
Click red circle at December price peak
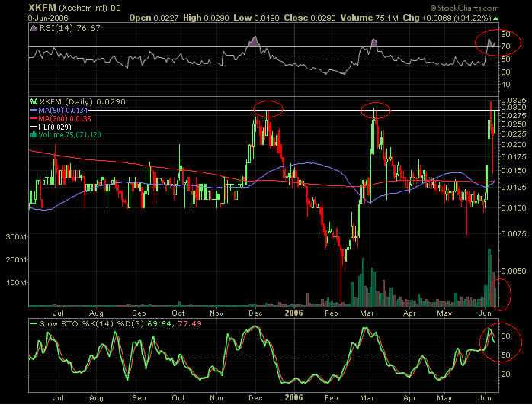pos(270,109)
